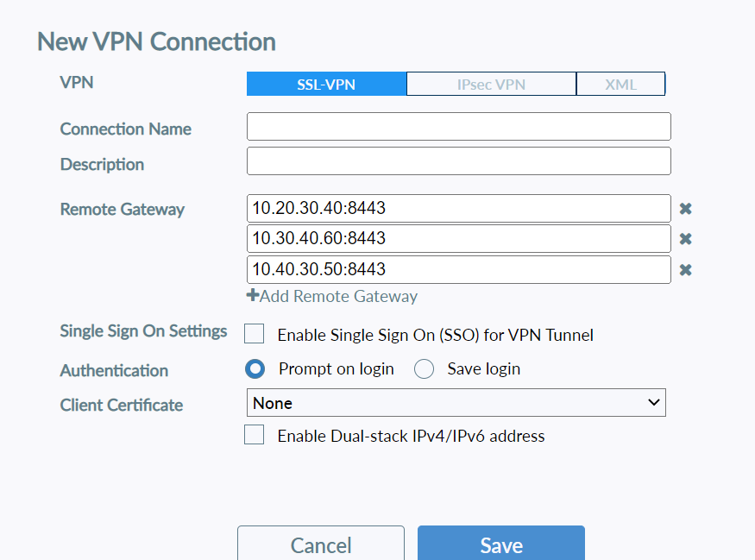
Task: Cancel the new VPN connection
Action: point(321,544)
